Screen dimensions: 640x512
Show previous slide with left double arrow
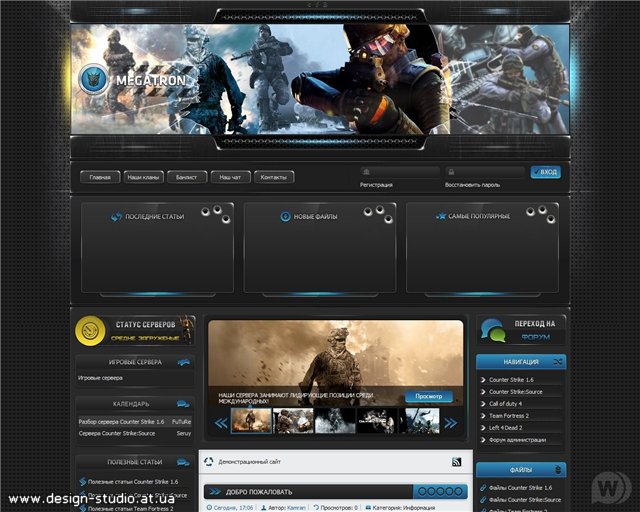coord(221,423)
